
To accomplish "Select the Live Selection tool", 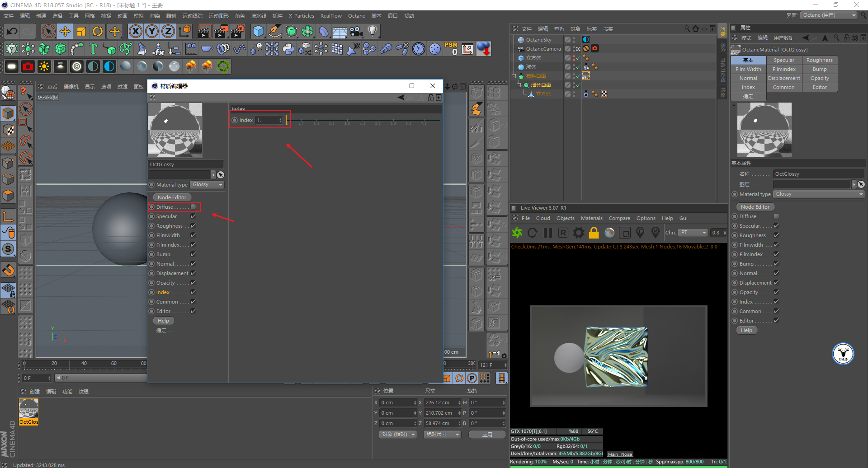I will point(48,31).
